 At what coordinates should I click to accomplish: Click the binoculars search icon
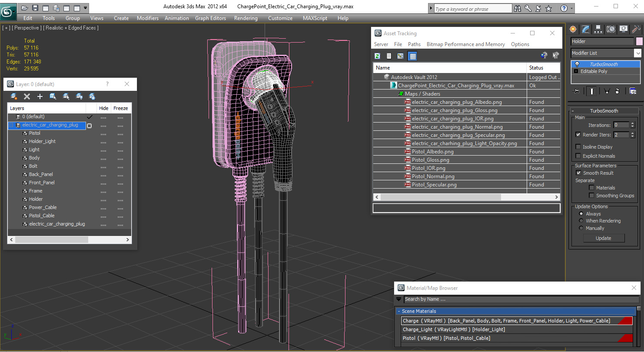517,8
